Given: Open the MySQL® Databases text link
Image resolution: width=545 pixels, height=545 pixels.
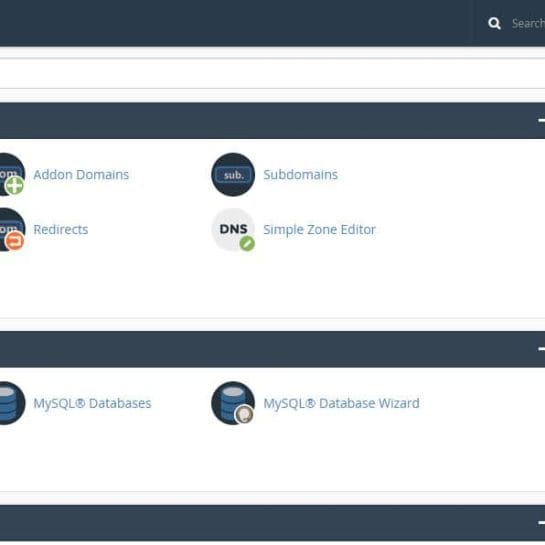Looking at the screenshot, I should tap(92, 404).
